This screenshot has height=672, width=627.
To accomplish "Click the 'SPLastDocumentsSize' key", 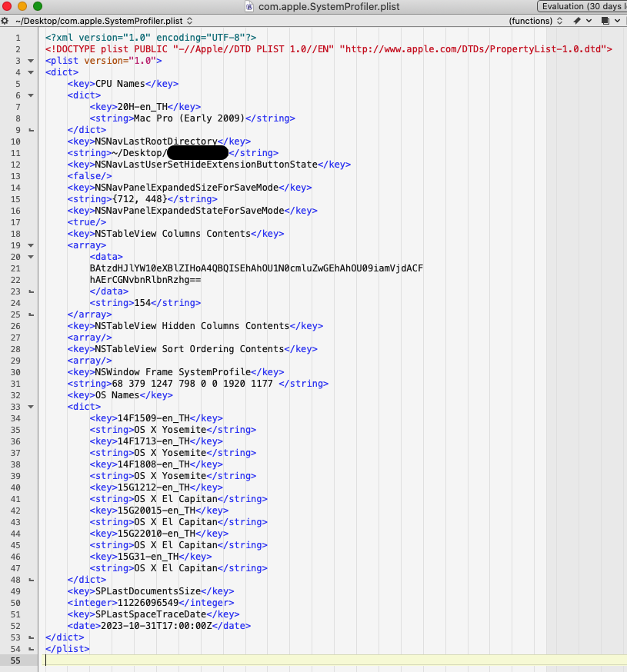I will click(148, 591).
